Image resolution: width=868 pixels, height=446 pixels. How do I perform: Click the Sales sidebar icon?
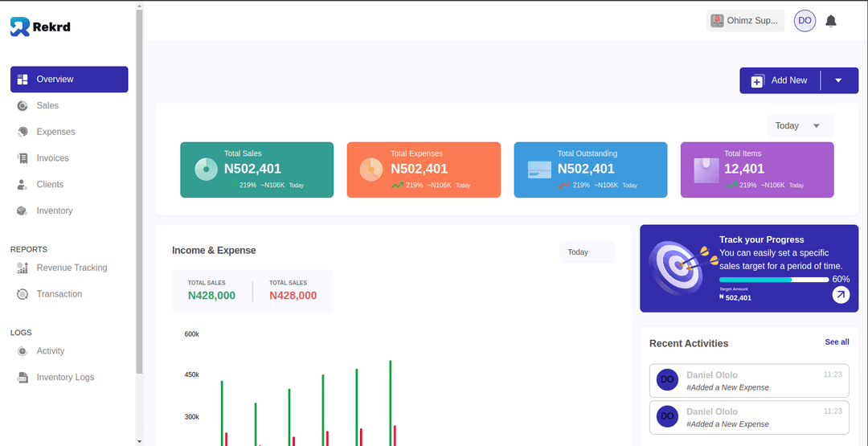coord(23,106)
